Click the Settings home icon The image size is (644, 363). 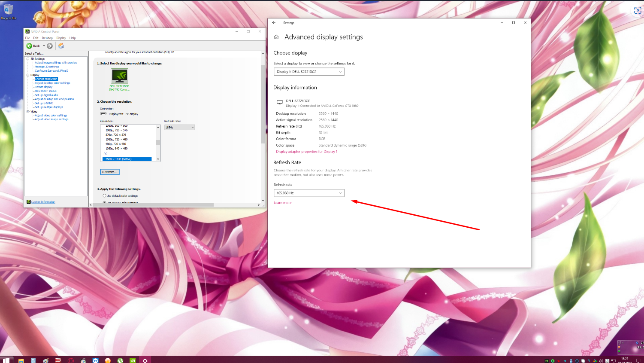(276, 37)
